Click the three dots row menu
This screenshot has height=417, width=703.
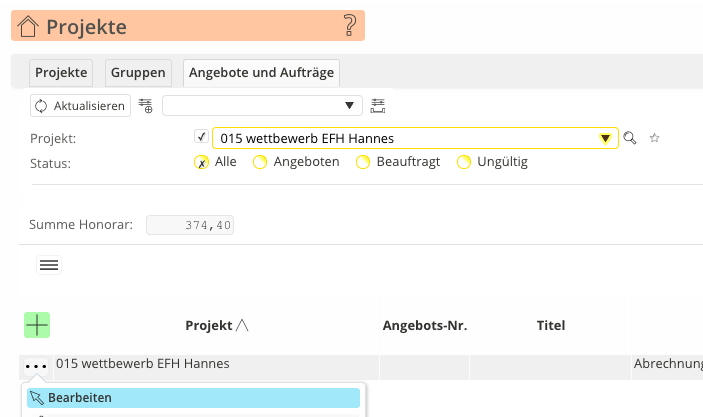(36, 367)
